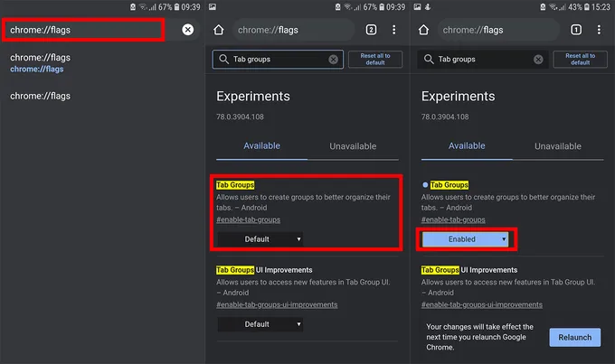615x364 pixels.
Task: Tap the URL bar in the right screen
Action: (x=498, y=30)
